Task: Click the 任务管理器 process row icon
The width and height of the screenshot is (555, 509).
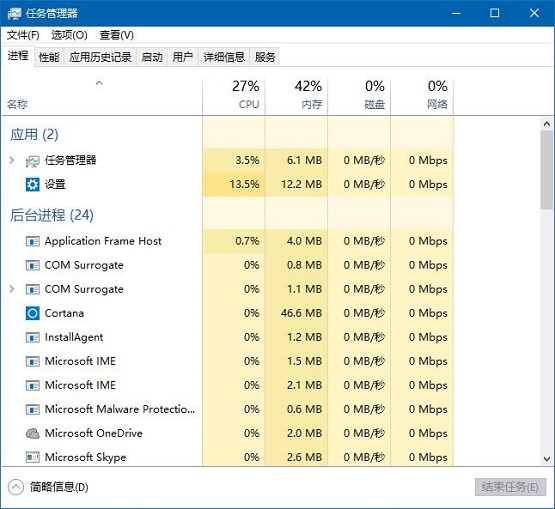Action: pyautogui.click(x=33, y=161)
